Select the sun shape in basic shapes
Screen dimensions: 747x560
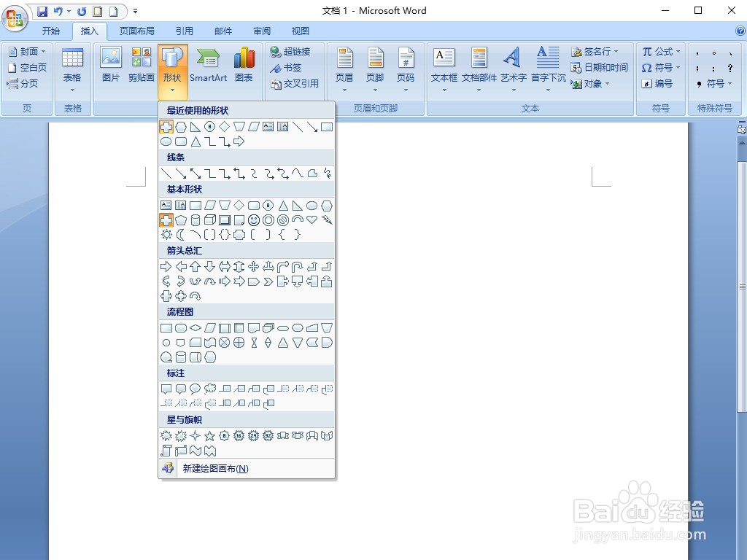[166, 234]
